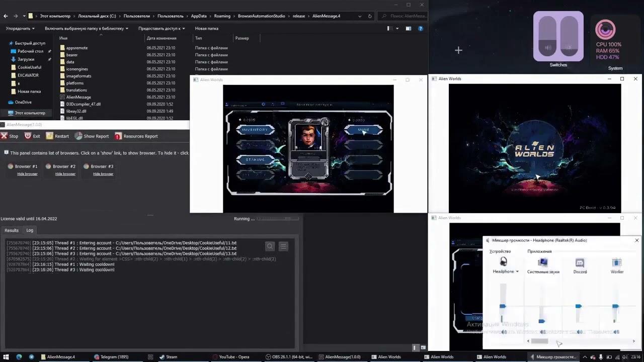Open the Предоставить доступ к dropdown
This screenshot has width=644, height=362.
pyautogui.click(x=162, y=29)
